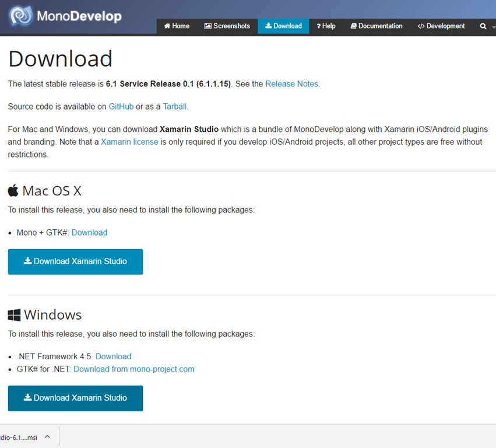The width and height of the screenshot is (496, 448).
Task: Open the search magnifier icon in navbar
Action: point(483,26)
